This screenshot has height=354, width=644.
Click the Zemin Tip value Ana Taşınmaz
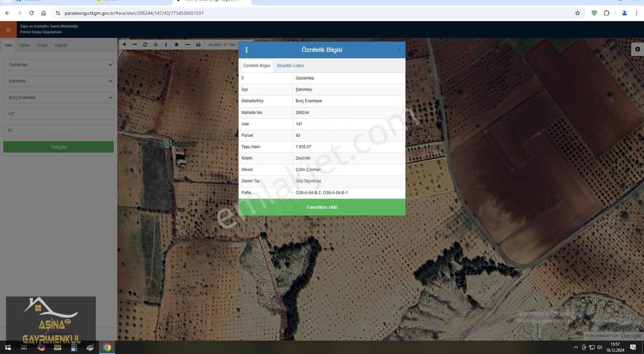(308, 181)
